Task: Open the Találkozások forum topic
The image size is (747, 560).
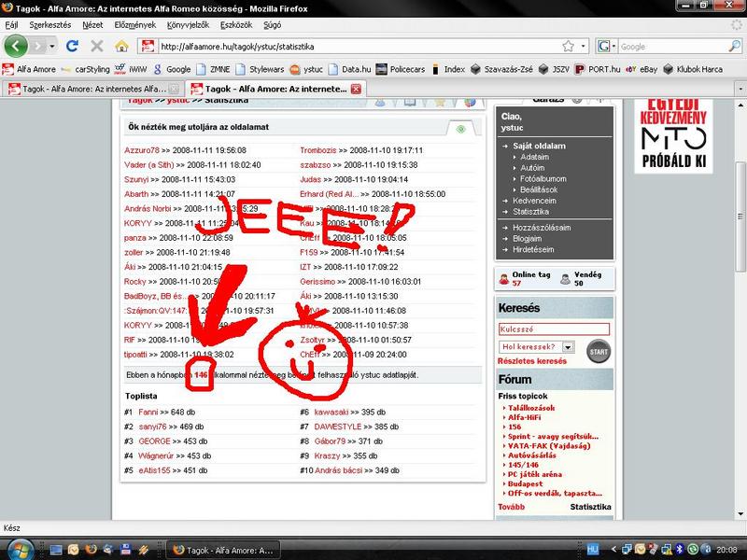Action: pos(531,408)
